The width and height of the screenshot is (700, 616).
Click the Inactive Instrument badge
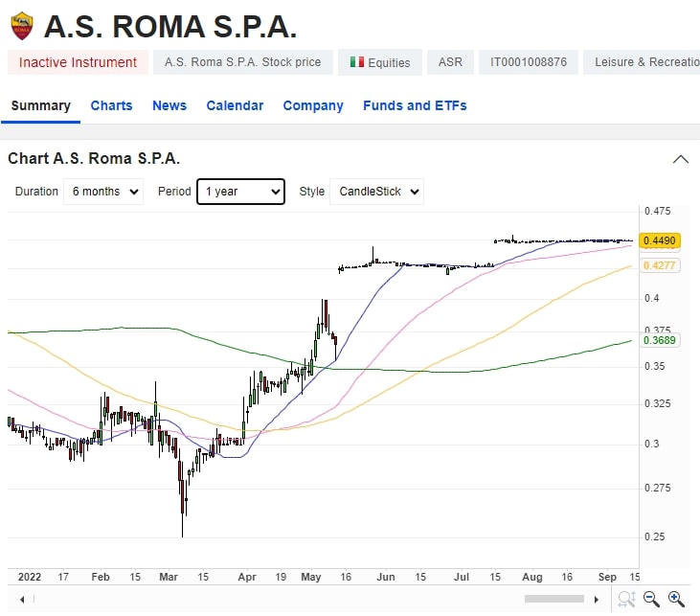[78, 62]
